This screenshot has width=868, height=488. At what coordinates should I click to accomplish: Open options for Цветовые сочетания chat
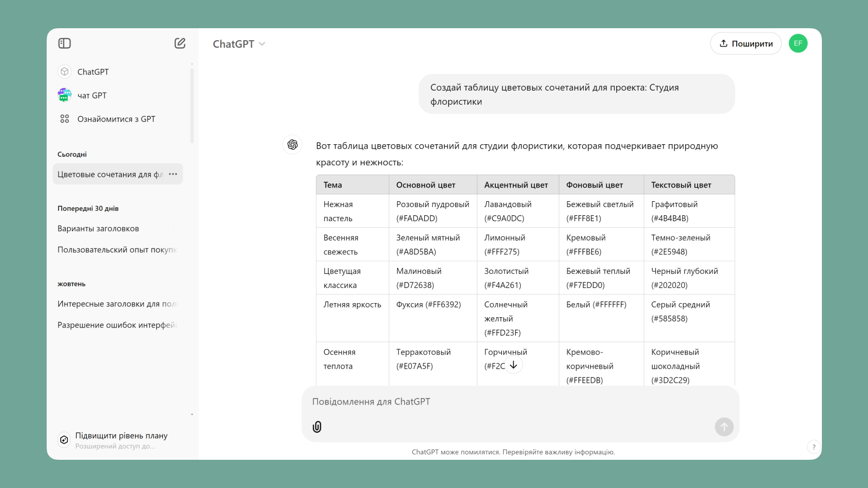(x=173, y=174)
